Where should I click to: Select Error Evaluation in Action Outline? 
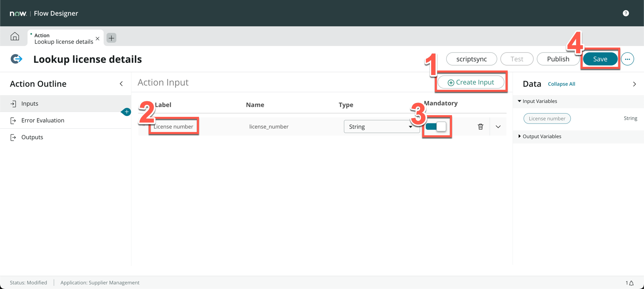pyautogui.click(x=43, y=121)
